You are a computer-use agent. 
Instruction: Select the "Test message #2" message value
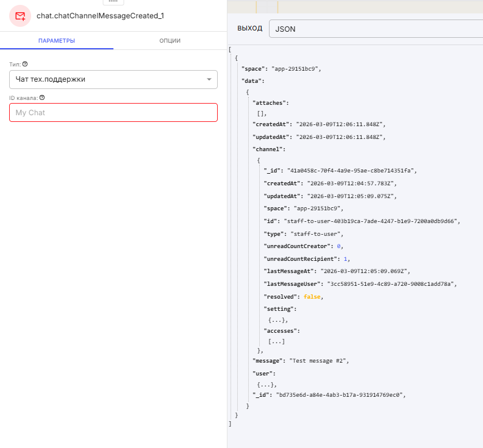318,361
